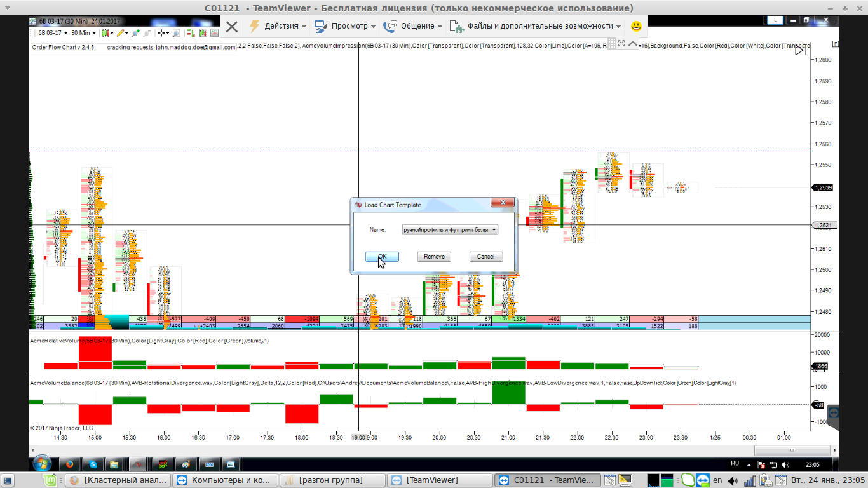Collapse the TeamViewer toolbar with chevron
This screenshot has height=488, width=868.
click(633, 43)
